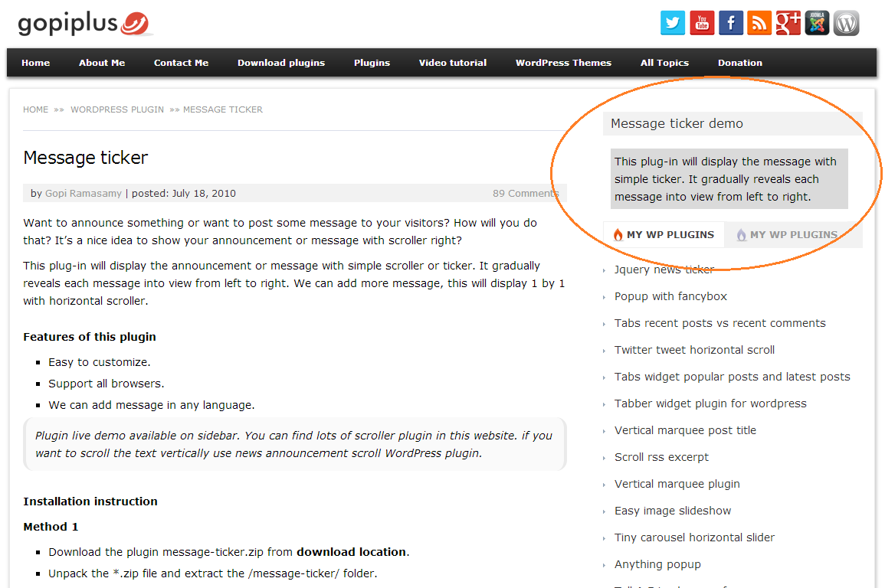Open the Google Plus icon
This screenshot has height=588, width=885.
(788, 23)
